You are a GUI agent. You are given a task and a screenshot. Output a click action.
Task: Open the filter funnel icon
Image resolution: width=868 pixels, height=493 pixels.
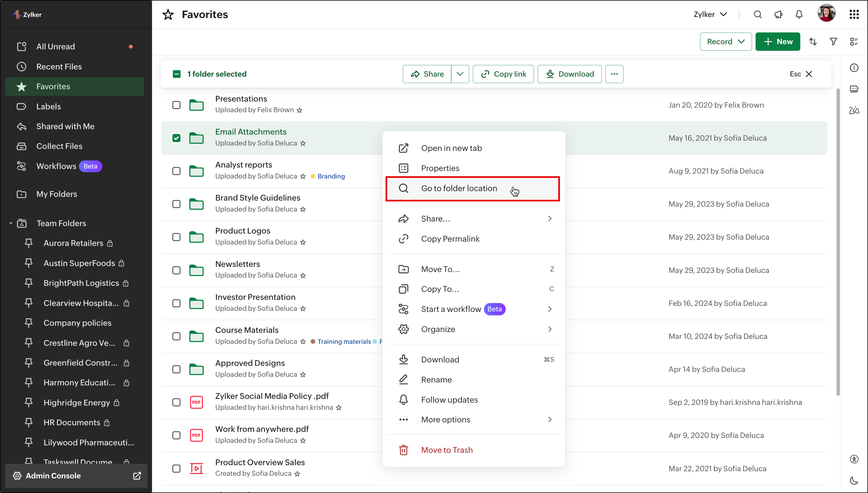pos(833,42)
